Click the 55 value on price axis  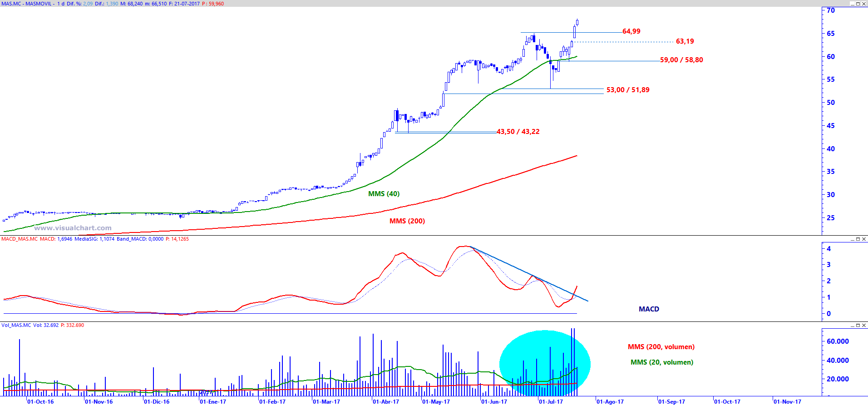[x=831, y=79]
